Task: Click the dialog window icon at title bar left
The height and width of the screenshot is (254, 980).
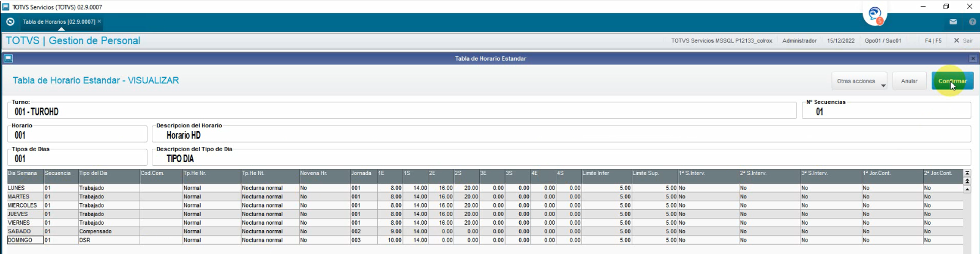Action: [8, 59]
